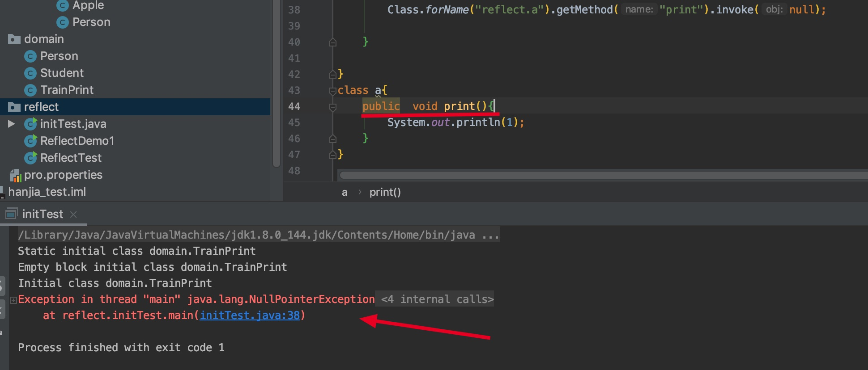868x370 pixels.
Task: Click the reflect folder icon
Action: coord(14,107)
